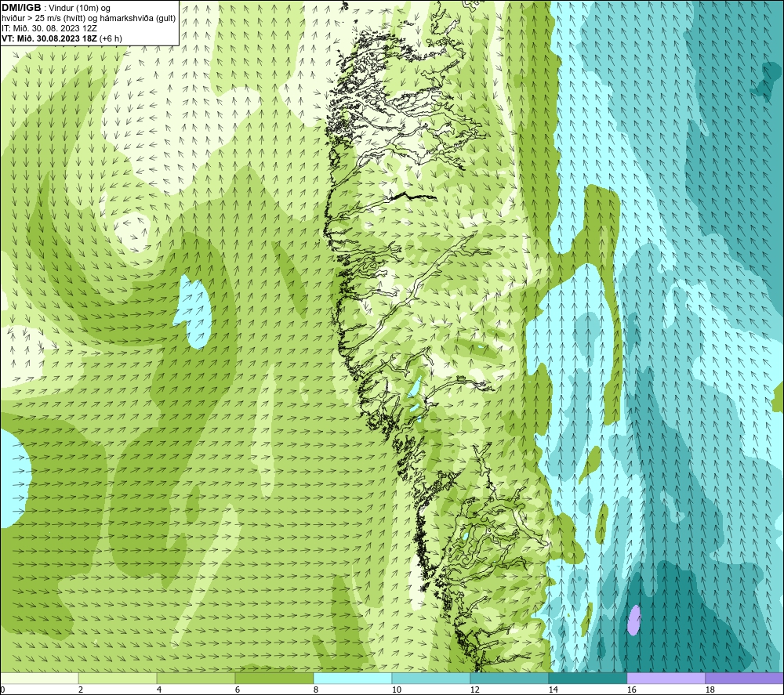The width and height of the screenshot is (784, 695).
Task: Click the 10–12 m/s light teal swatch
Action: 431,678
